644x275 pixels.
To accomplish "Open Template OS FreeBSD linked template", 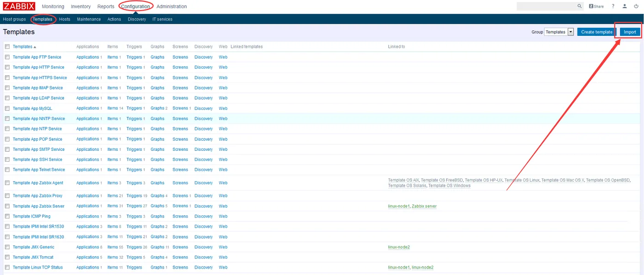I will pos(442,180).
